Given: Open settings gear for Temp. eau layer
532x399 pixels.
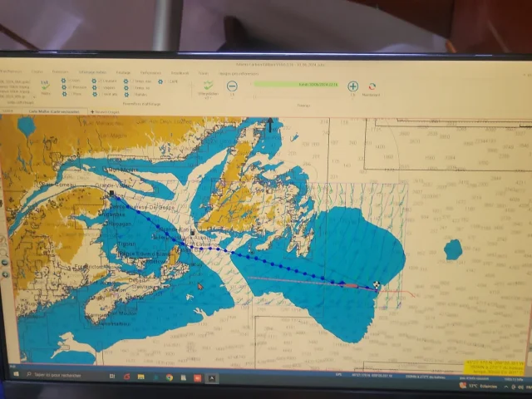Looking at the screenshot, I should (x=126, y=81).
